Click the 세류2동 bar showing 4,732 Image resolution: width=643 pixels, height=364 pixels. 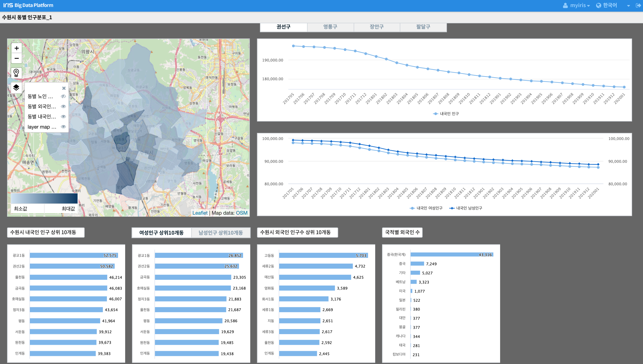316,266
